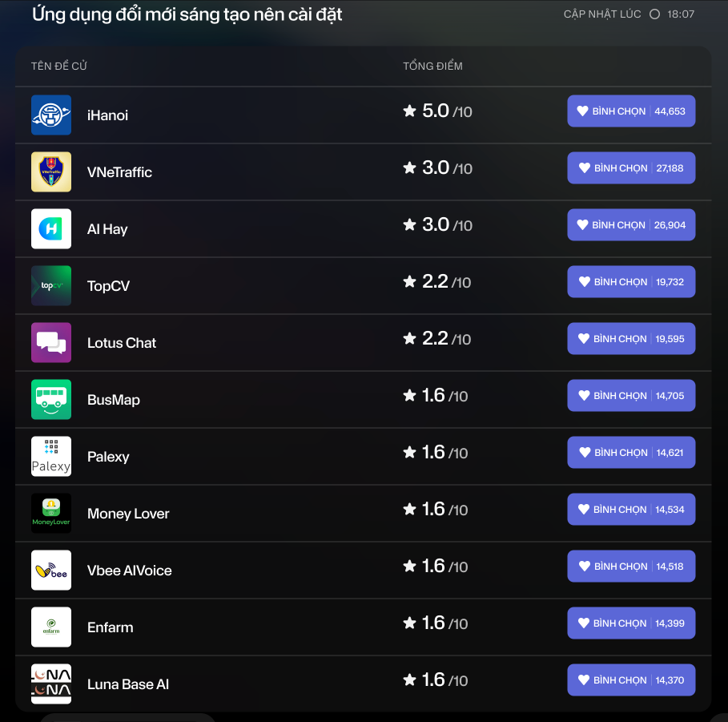Vote for VNeTraffic with Bình chọn
Viewport: 728px width, 722px height.
[631, 167]
